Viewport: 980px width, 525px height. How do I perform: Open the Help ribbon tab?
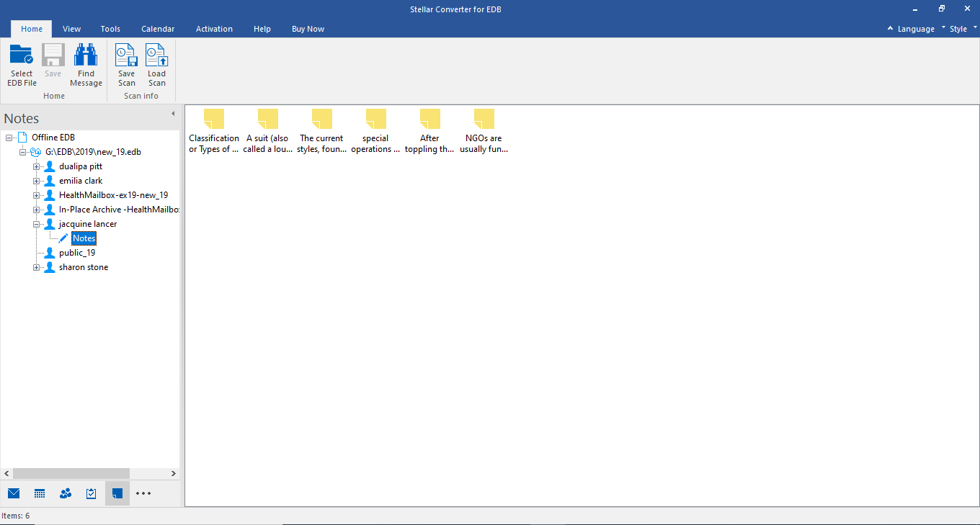coord(262,29)
